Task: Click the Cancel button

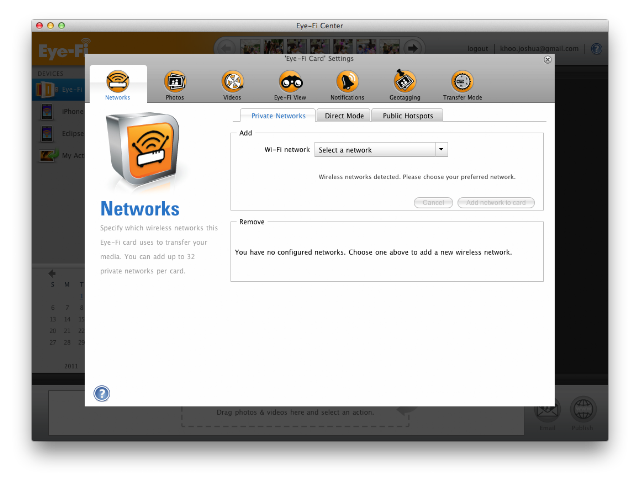Action: (x=433, y=202)
